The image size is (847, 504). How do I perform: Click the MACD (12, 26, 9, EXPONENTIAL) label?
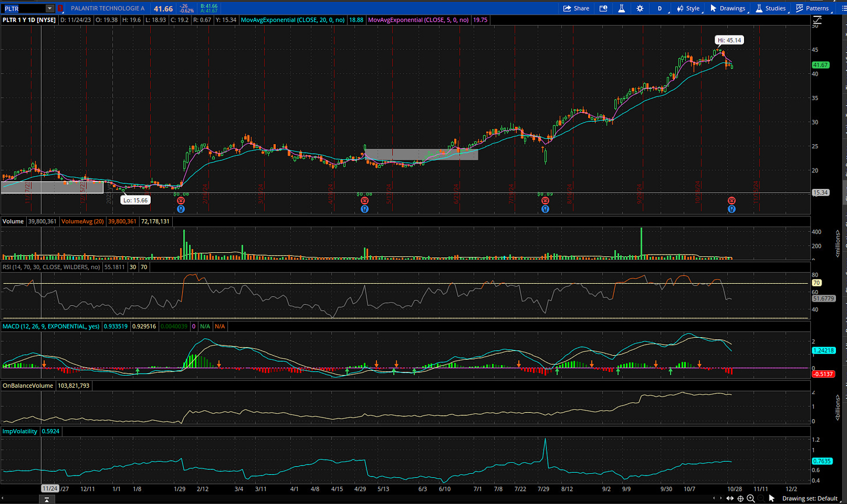[x=51, y=328]
